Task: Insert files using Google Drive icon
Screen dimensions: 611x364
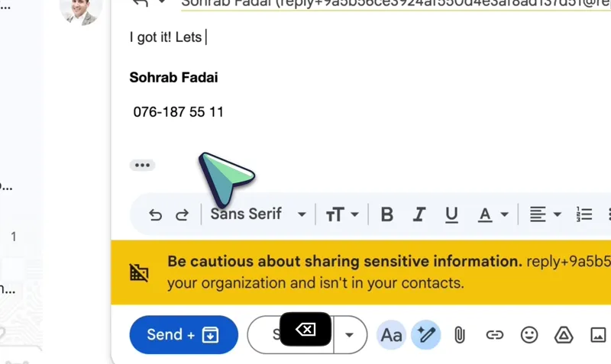Action: coord(563,334)
